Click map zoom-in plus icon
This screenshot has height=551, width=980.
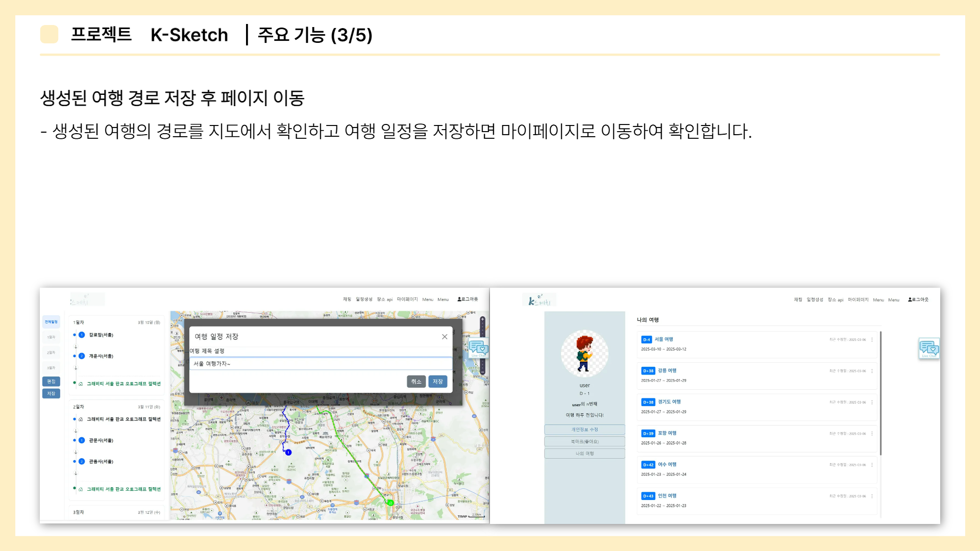(x=482, y=319)
